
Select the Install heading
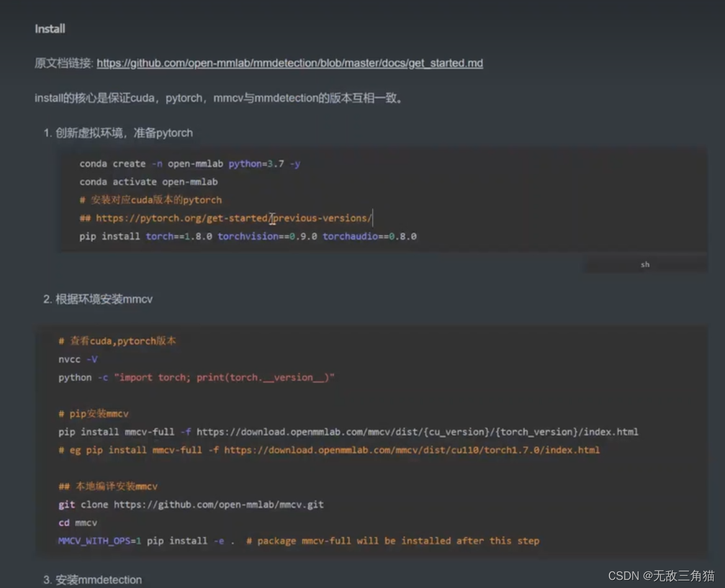(x=49, y=29)
